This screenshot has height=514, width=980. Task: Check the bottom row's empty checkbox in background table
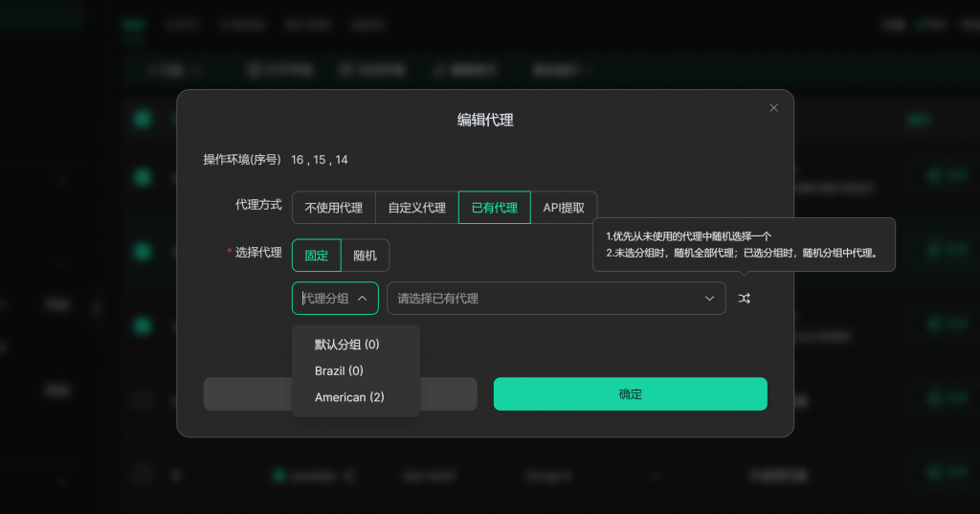click(143, 474)
